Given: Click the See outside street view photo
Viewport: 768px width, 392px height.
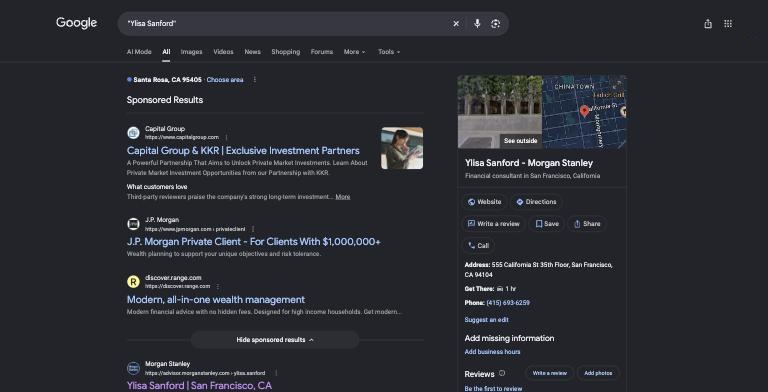Looking at the screenshot, I should click(500, 112).
